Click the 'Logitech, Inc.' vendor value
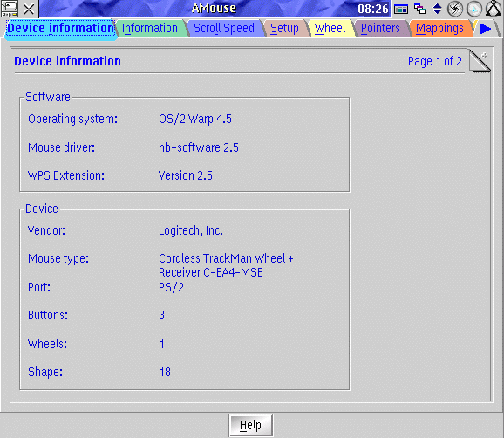 tap(191, 230)
